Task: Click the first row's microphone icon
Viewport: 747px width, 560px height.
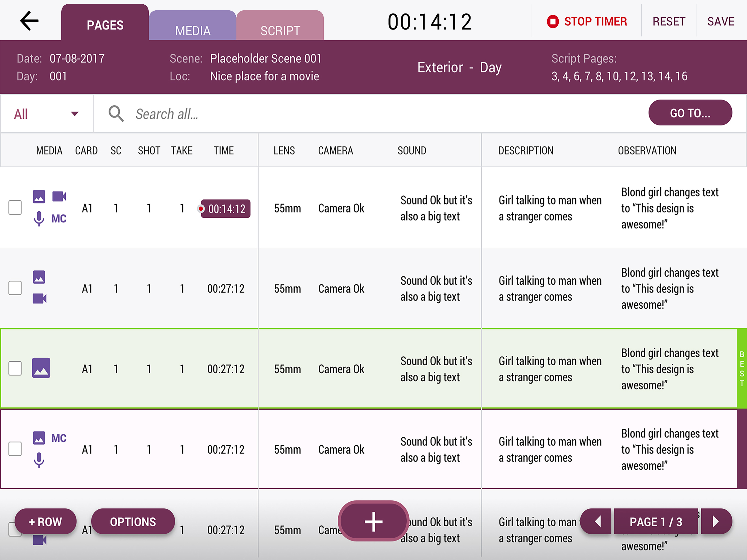Action: [39, 219]
